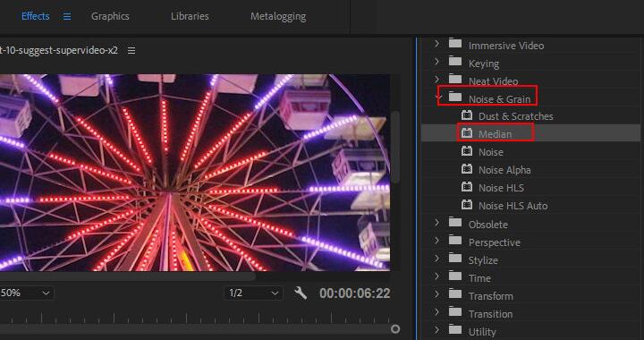Click the 00:00:06:22 duration timecode
This screenshot has width=644, height=340.
coord(355,293)
